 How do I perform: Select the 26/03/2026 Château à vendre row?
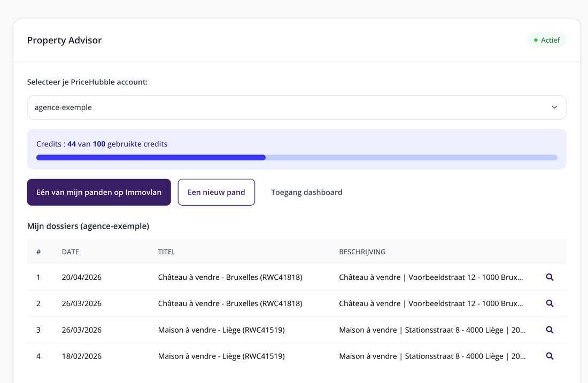(x=297, y=303)
